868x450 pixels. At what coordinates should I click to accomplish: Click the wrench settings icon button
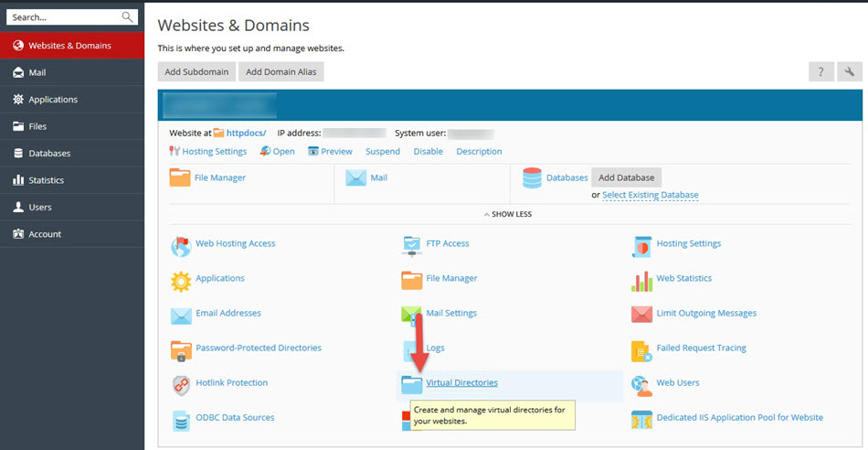pyautogui.click(x=850, y=72)
